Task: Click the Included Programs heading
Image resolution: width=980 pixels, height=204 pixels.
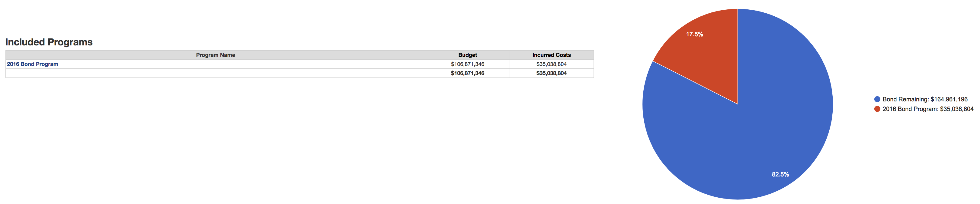Action: (49, 42)
